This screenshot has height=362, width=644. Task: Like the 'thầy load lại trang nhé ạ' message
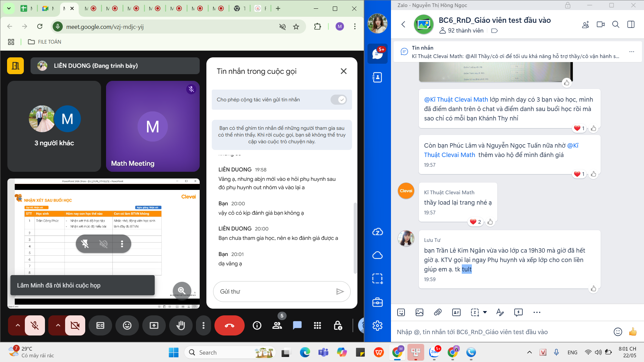tap(490, 222)
